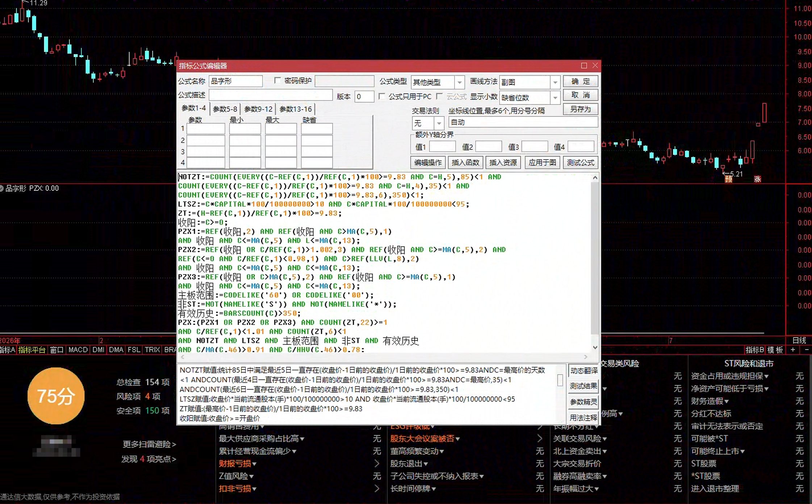Screen dimensions: 812x504
Task: Click the 75分 score badge
Action: (x=56, y=396)
